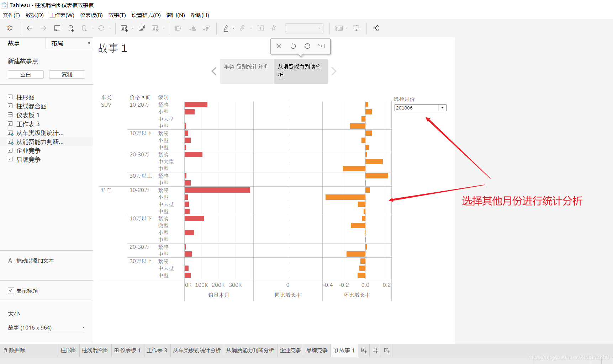613x364 pixels.
Task: Click the fix axes pin icon
Action: (274, 28)
